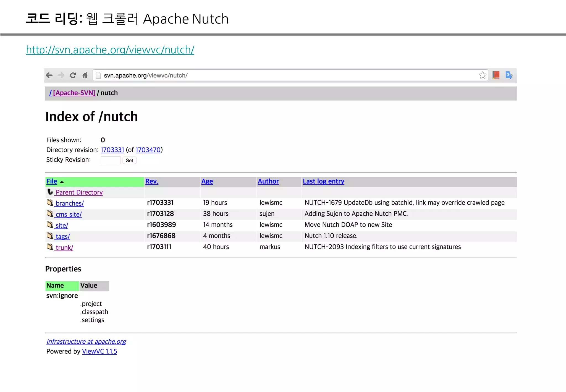Click the browser back arrow
The height and width of the screenshot is (392, 566).
tap(49, 75)
